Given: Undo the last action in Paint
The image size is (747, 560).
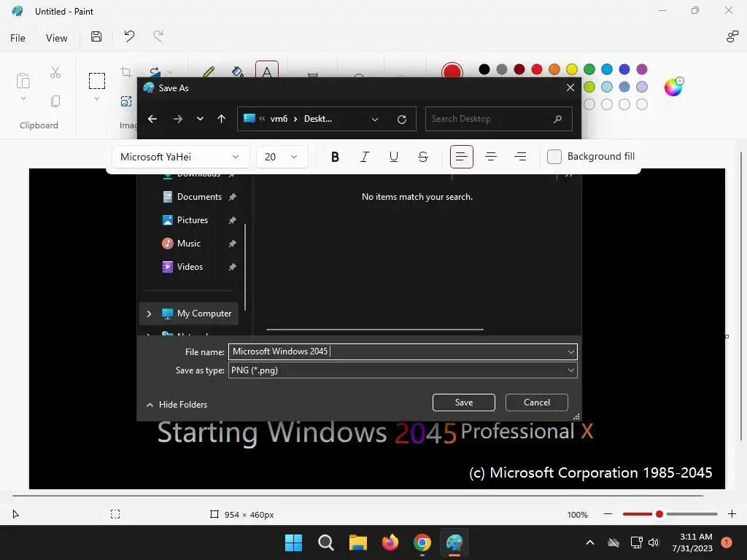Looking at the screenshot, I should (x=129, y=36).
